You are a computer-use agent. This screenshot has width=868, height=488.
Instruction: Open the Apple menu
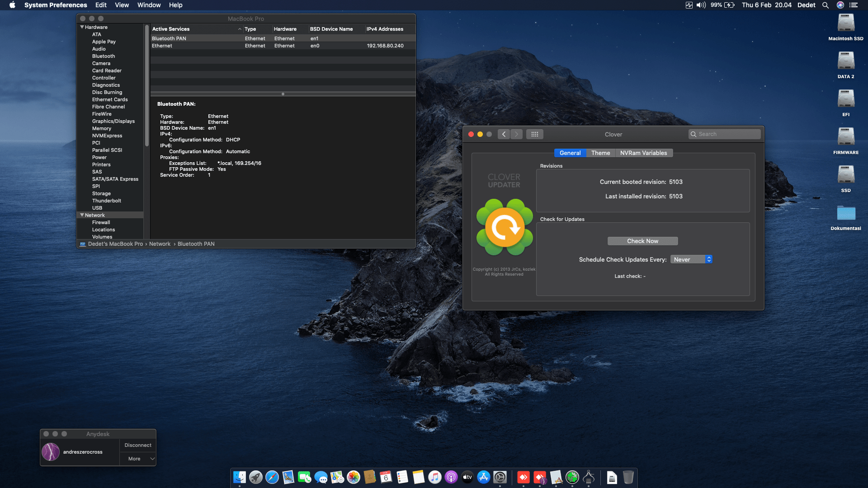[x=12, y=5]
